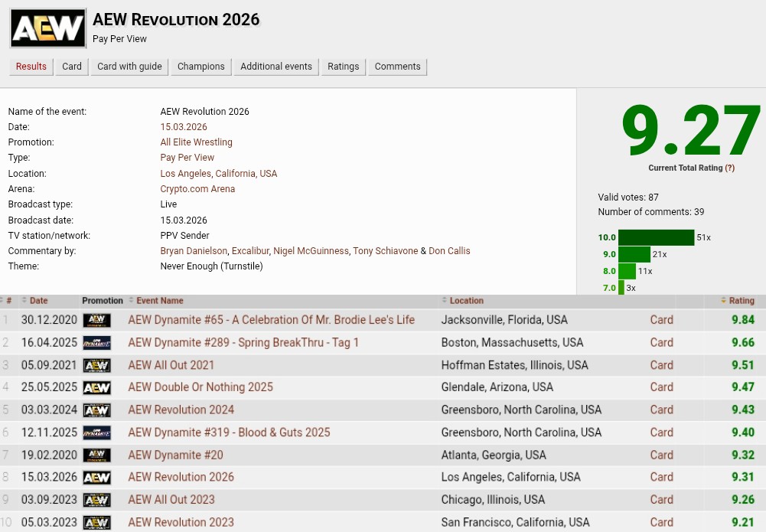Click the AEW logo in the header

48,28
